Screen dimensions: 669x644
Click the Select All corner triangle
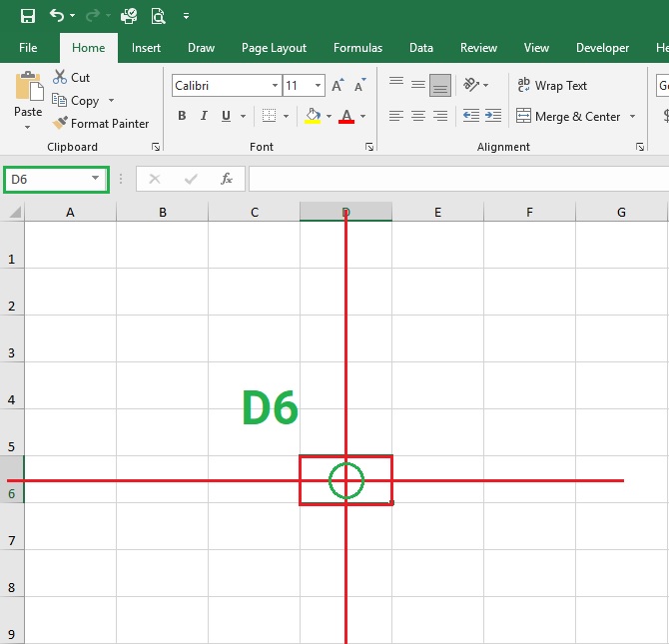coord(14,212)
